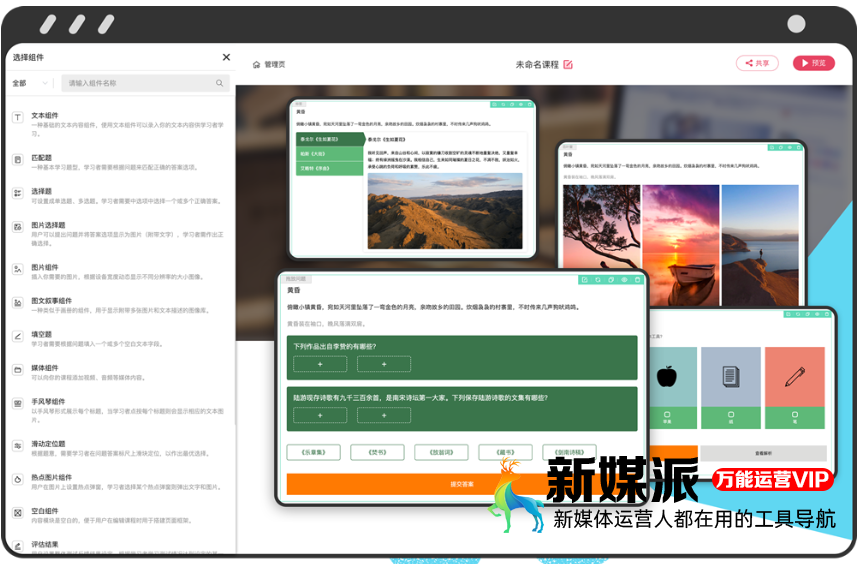Edit the 未命名课程 course title pencil icon
Viewport: 861px width, 564px height.
point(568,64)
